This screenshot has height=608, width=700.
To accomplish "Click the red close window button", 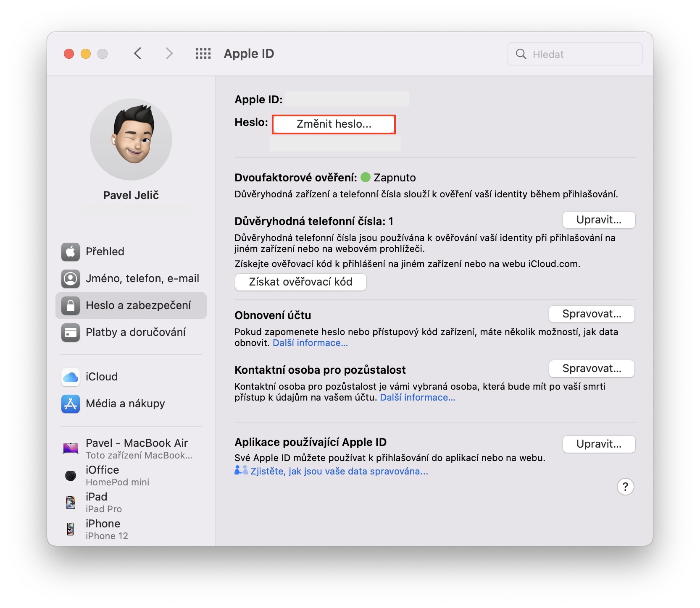I will 69,54.
